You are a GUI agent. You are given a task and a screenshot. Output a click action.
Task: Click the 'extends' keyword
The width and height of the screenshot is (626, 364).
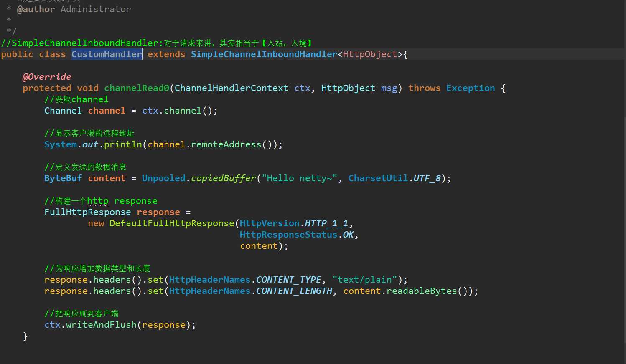point(166,54)
